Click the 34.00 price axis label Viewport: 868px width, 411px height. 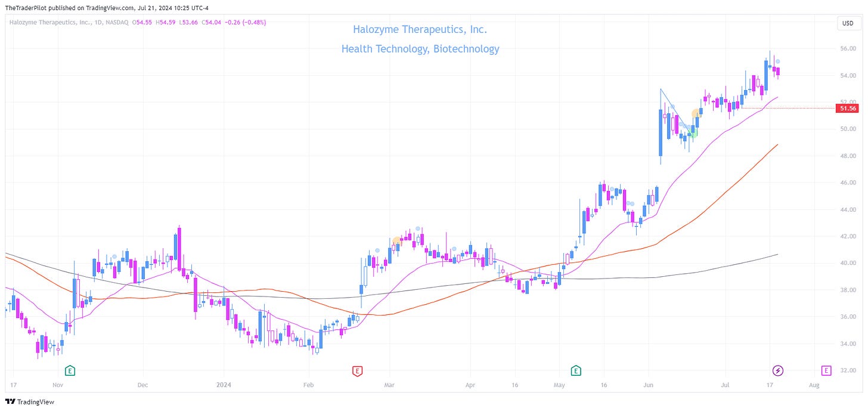(x=848, y=344)
